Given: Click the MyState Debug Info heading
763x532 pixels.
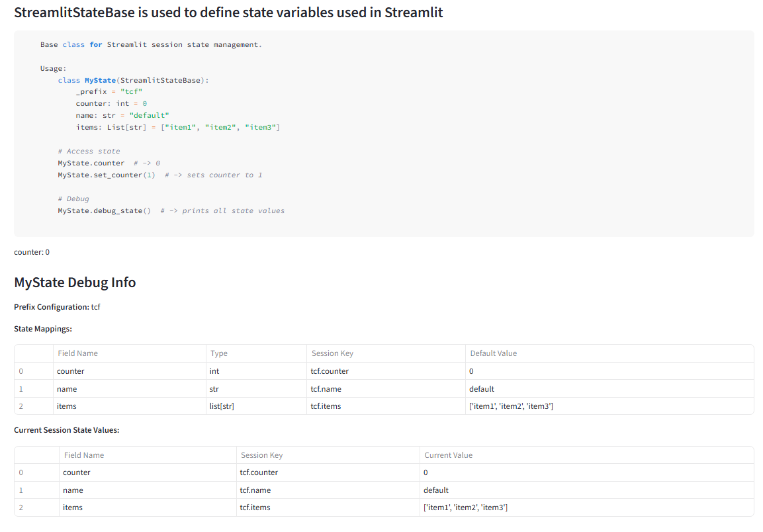Looking at the screenshot, I should (x=75, y=283).
